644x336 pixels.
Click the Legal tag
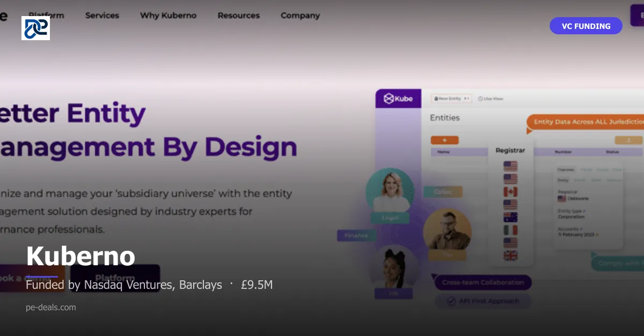[390, 218]
